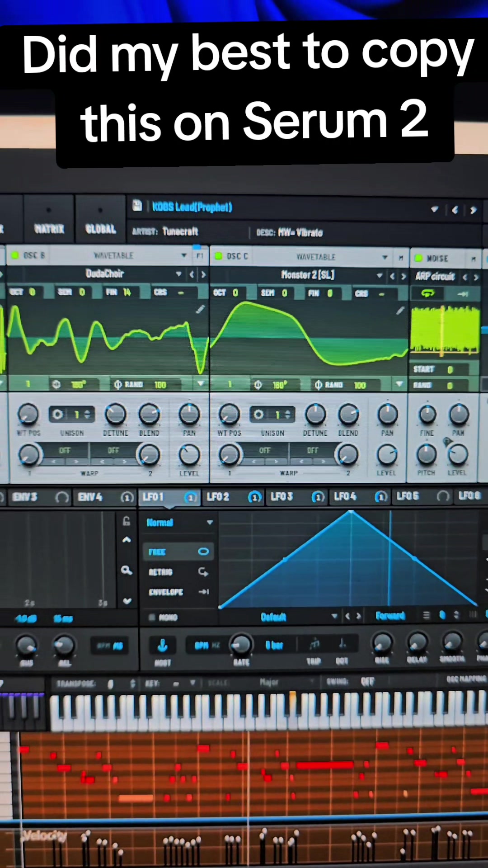
Task: Click the OSC B F1 filter routing button
Action: point(199,256)
